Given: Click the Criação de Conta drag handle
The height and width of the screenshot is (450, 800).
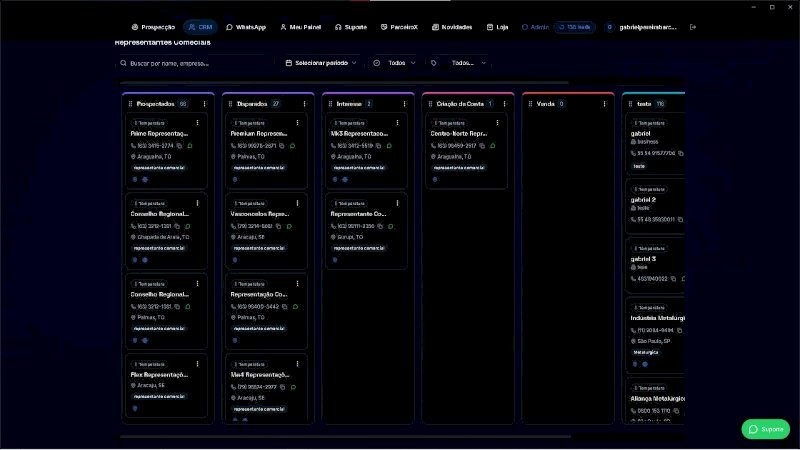Looking at the screenshot, I should coord(430,104).
